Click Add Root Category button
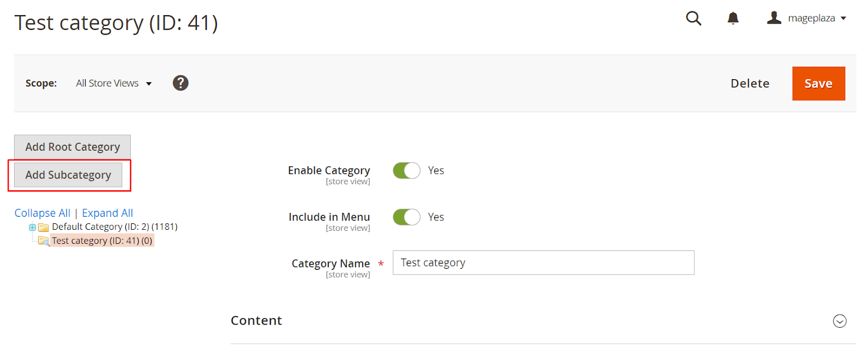 coord(73,147)
